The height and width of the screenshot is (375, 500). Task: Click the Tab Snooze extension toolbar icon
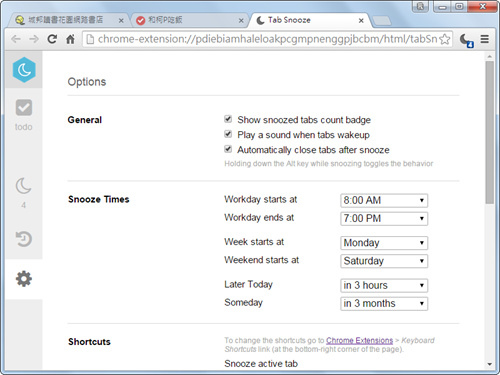point(466,40)
